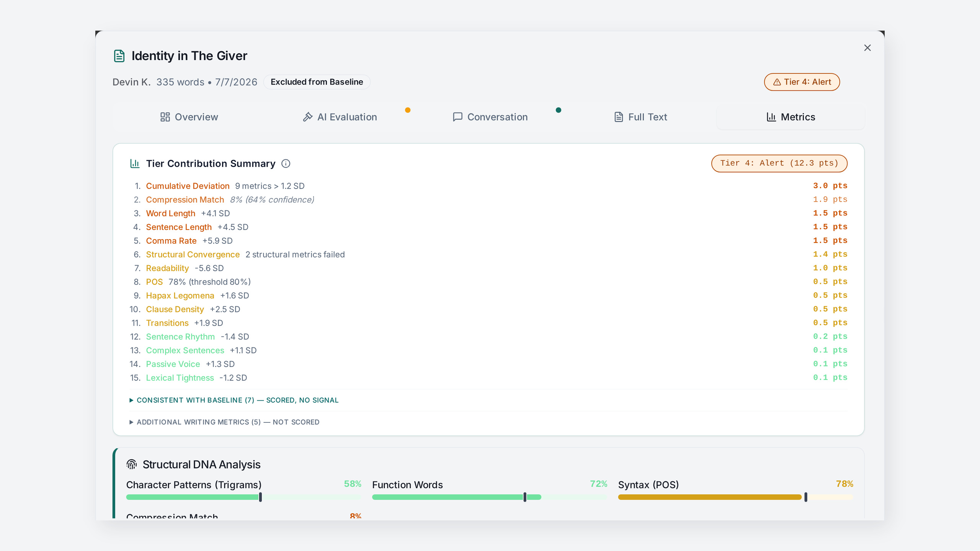The image size is (980, 551).
Task: Click the Sentence Rhythm metric
Action: 180,337
